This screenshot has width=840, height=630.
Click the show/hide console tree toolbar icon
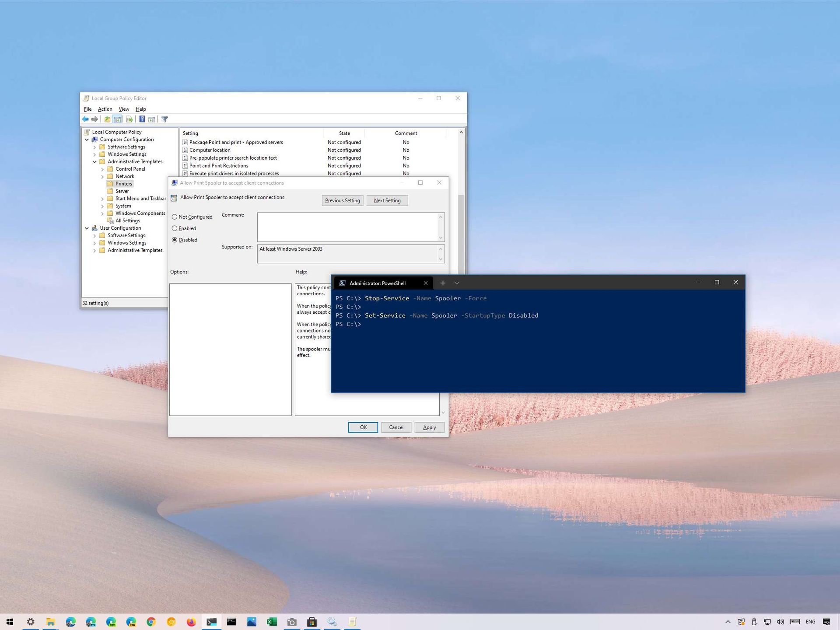pos(117,119)
